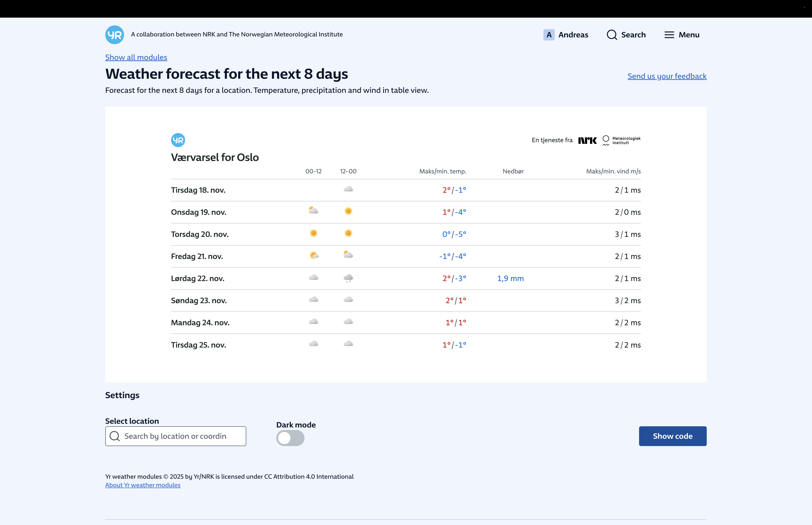Click the Yr logo in the header
Image resolution: width=812 pixels, height=525 pixels.
[114, 35]
